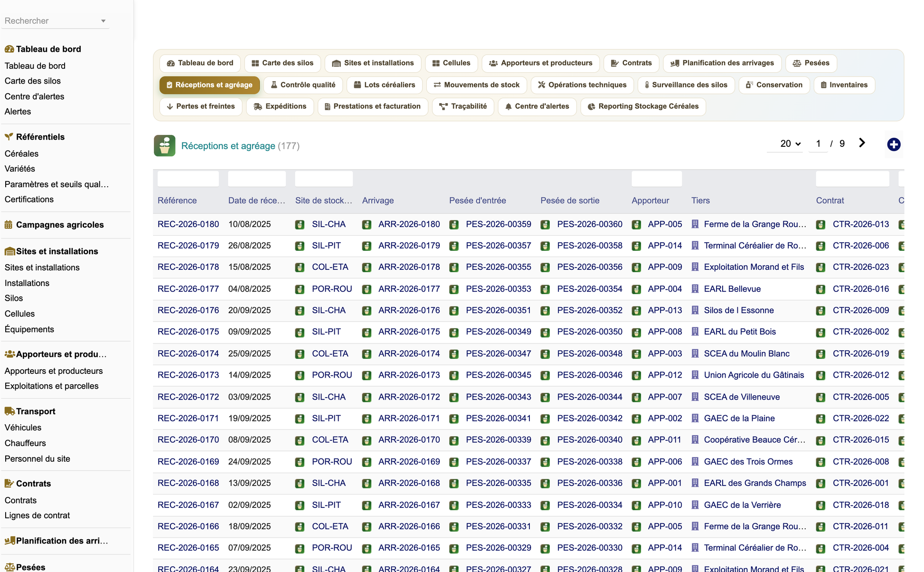Click date cell 26/08/2025
The height and width of the screenshot is (572, 924).
click(249, 246)
